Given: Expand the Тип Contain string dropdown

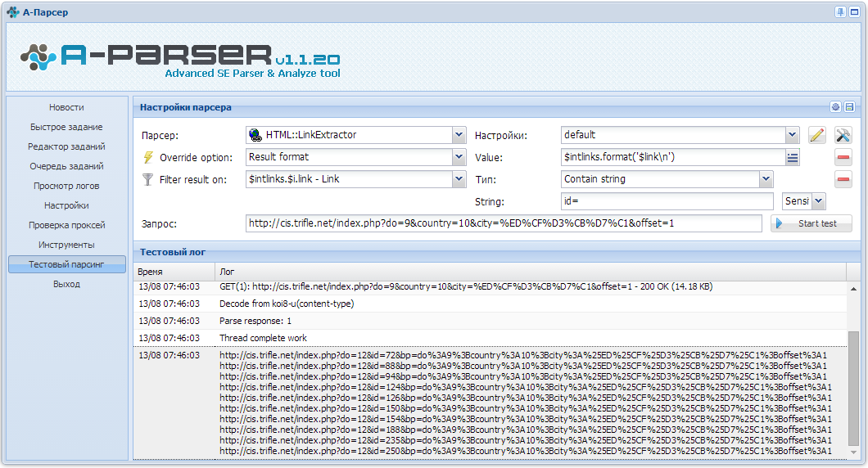Looking at the screenshot, I should (766, 179).
